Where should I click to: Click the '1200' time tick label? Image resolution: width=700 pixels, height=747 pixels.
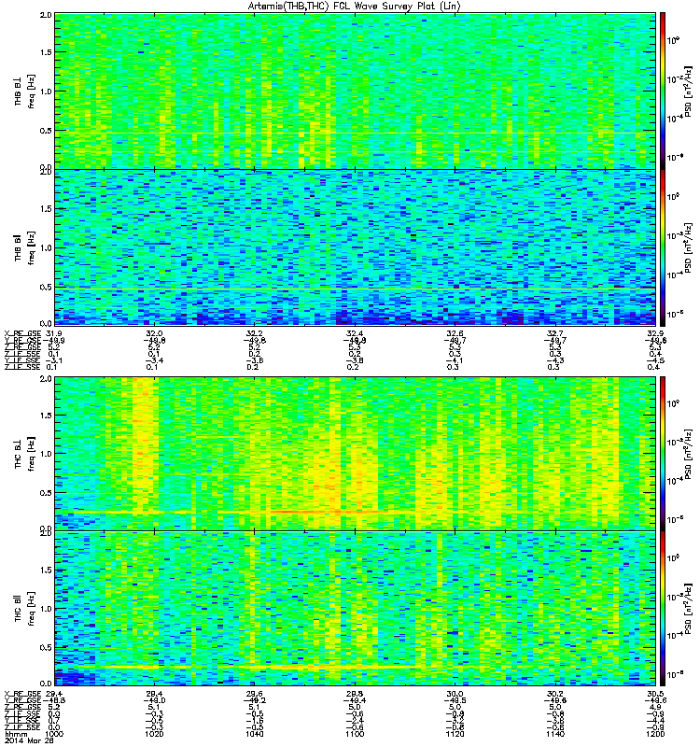(655, 734)
